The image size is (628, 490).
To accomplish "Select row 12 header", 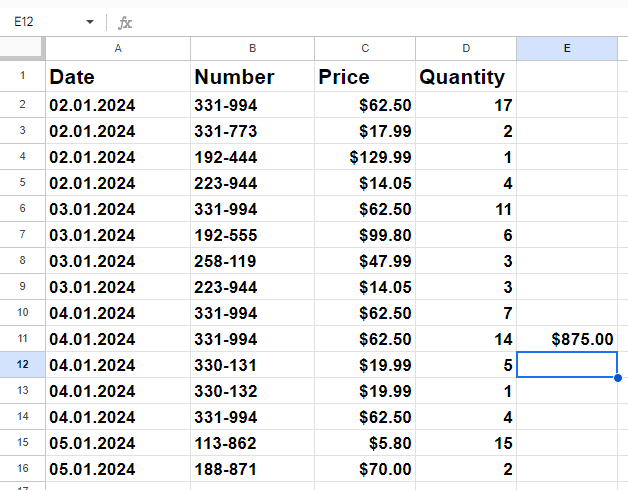I will tap(22, 365).
